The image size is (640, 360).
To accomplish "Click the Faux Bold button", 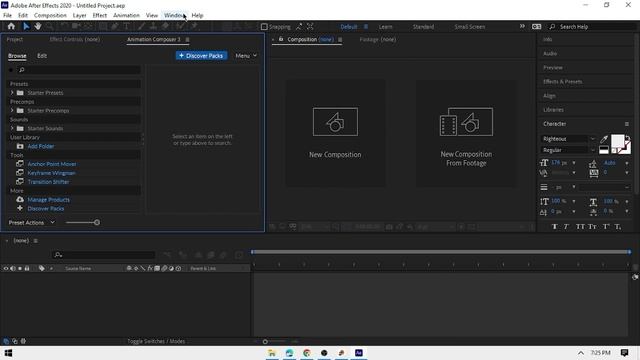I will click(x=554, y=227).
